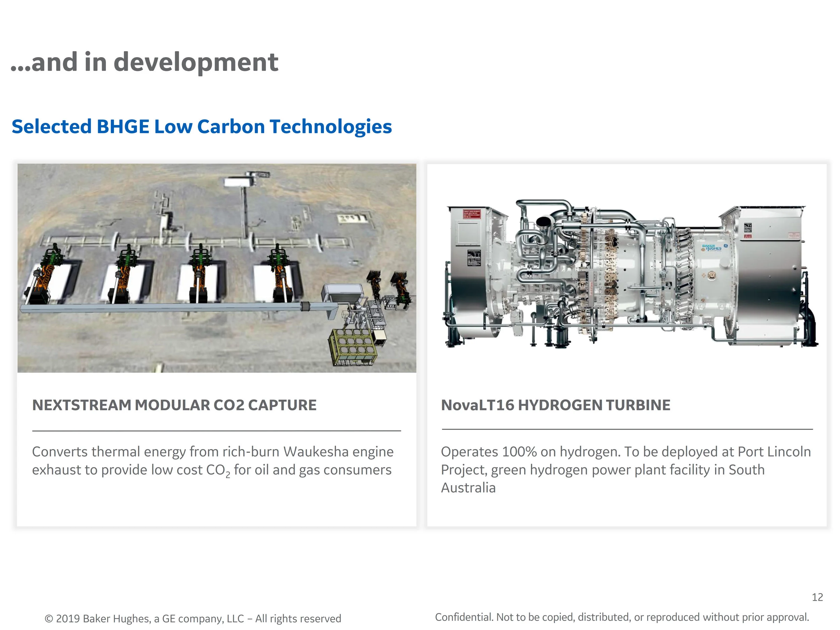
Task: Select the 'Selected BHGE Low Carbon Technologies' heading
Action: coord(202,126)
